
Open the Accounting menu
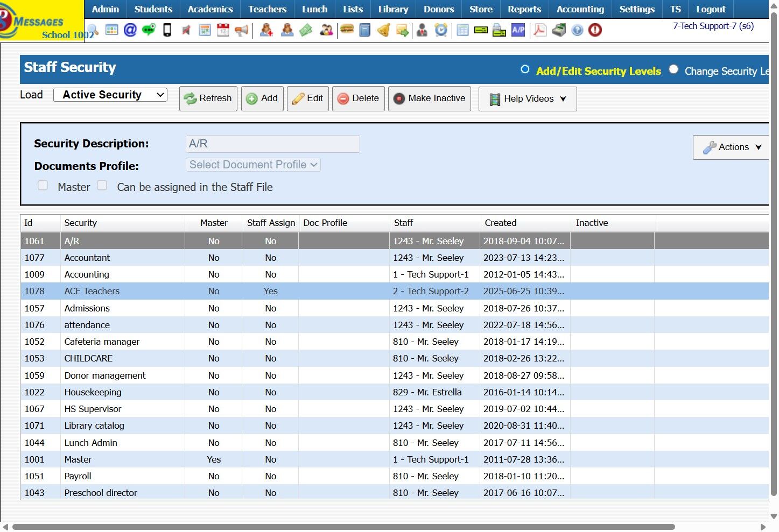point(580,9)
